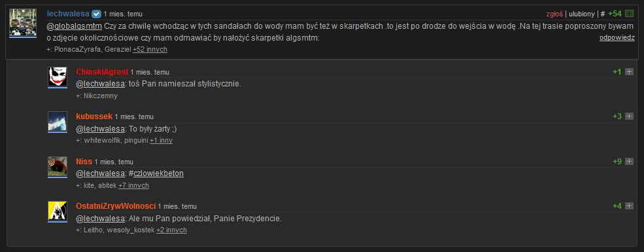
Task: Click 'zgłoś' to report the post
Action: click(554, 14)
